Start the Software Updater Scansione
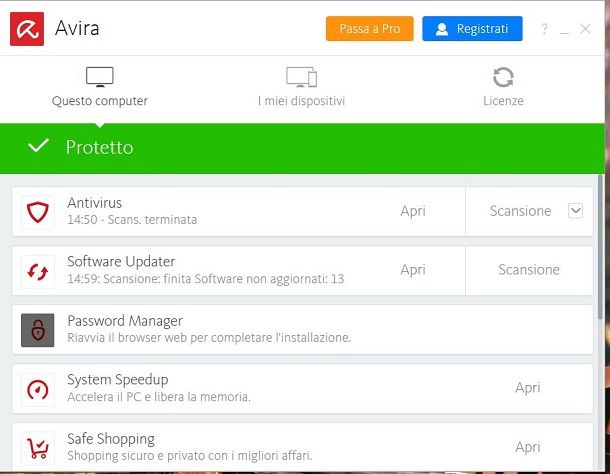The height and width of the screenshot is (474, 610). tap(529, 270)
